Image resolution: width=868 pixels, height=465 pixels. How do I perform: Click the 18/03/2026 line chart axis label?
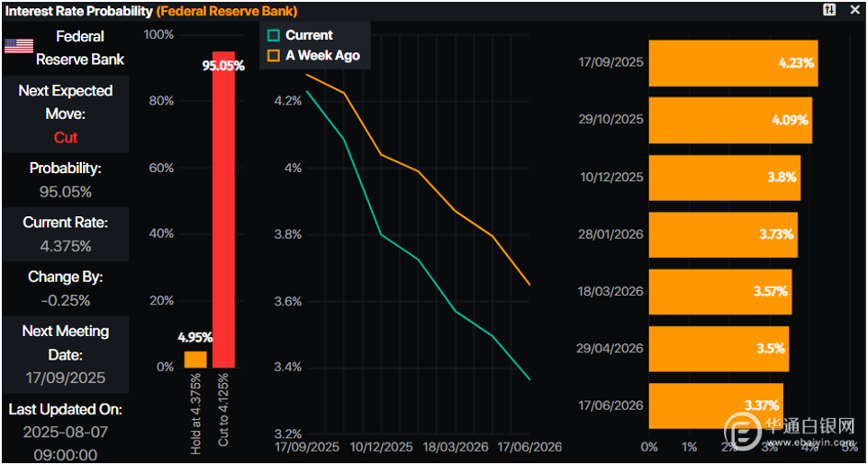click(x=456, y=447)
